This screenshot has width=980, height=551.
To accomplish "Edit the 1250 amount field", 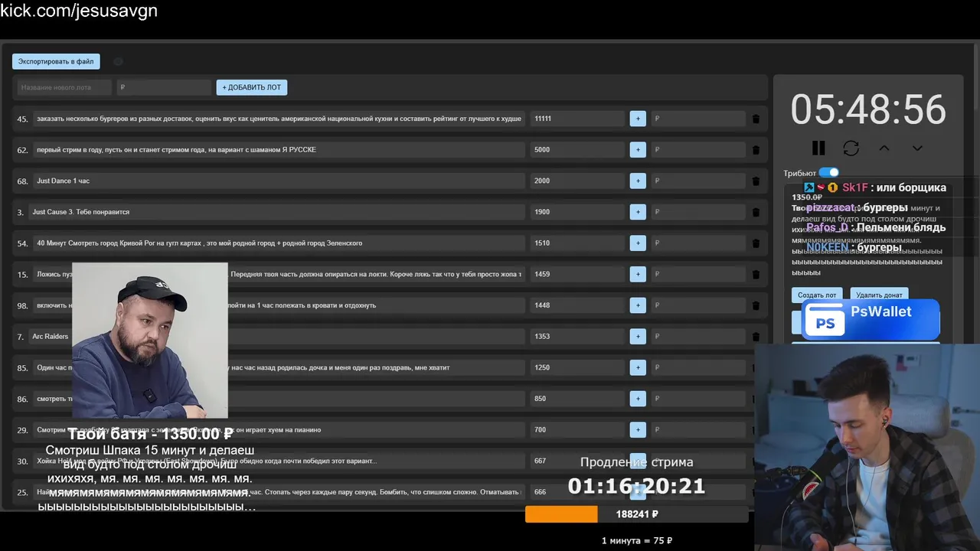I will (x=577, y=367).
